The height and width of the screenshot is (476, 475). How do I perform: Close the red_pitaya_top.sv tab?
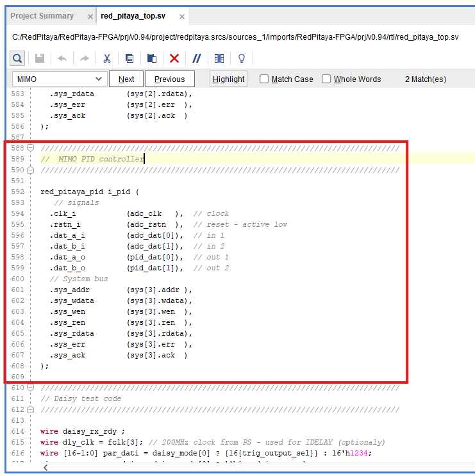click(x=182, y=17)
